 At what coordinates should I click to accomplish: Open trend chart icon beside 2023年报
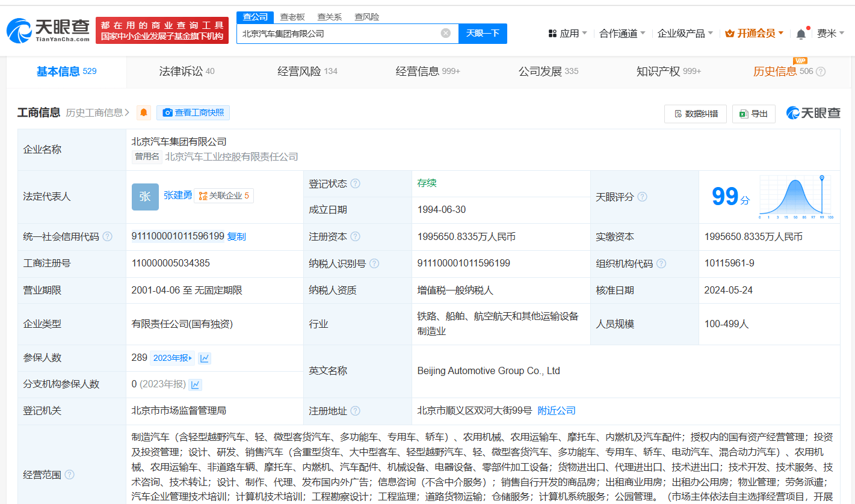tap(205, 358)
